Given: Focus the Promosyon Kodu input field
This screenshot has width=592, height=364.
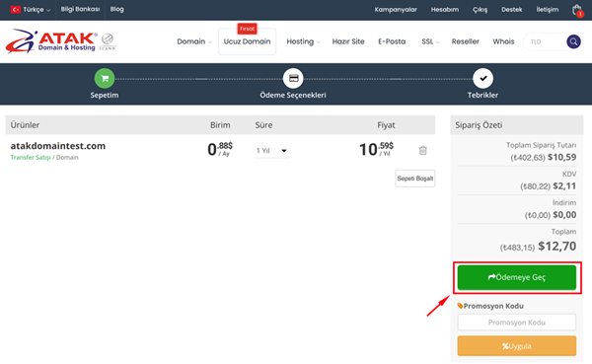Looking at the screenshot, I should (x=517, y=323).
